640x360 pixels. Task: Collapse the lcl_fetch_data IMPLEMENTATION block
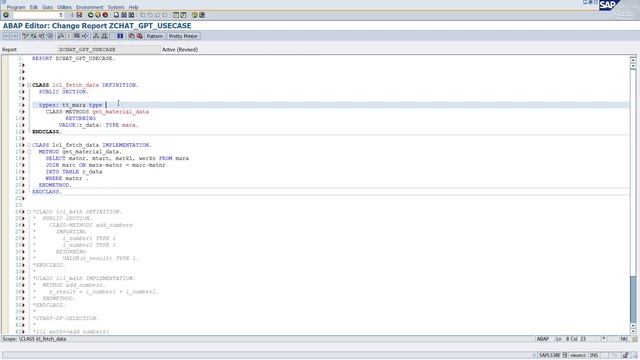(x=29, y=145)
